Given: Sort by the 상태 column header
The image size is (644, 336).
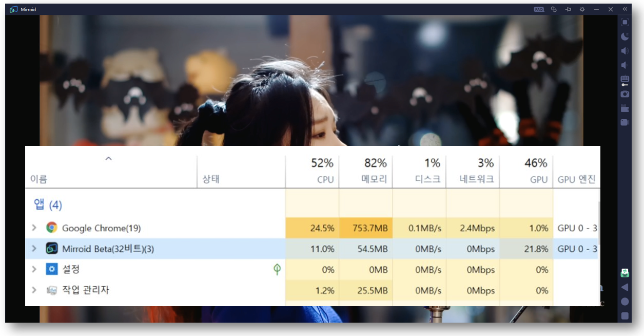Looking at the screenshot, I should 211,179.
